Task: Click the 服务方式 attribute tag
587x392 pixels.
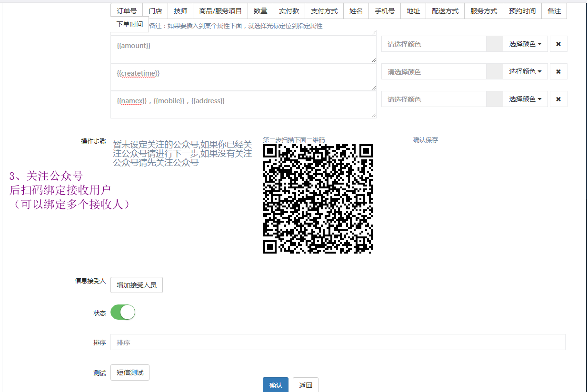Action: (x=484, y=11)
